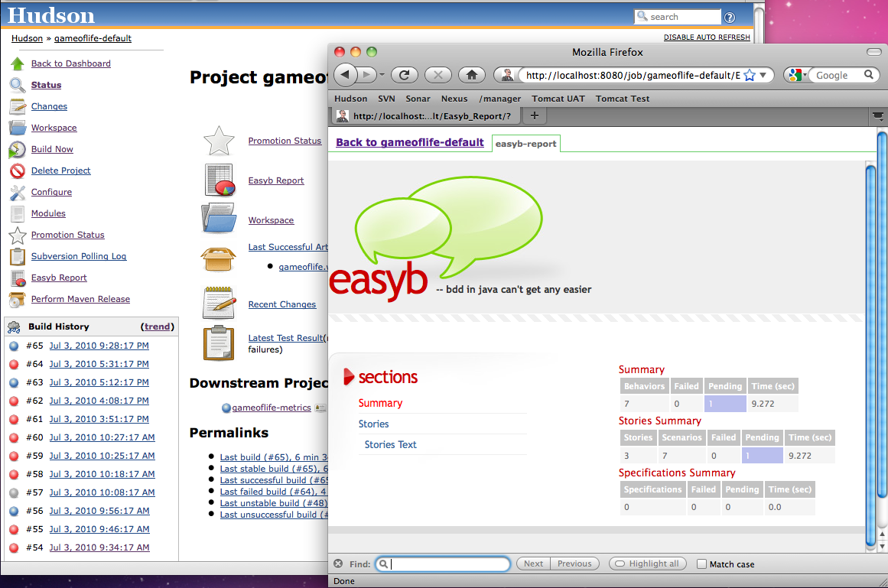Click the Stories Text section link
The height and width of the screenshot is (588, 888).
tap(391, 445)
